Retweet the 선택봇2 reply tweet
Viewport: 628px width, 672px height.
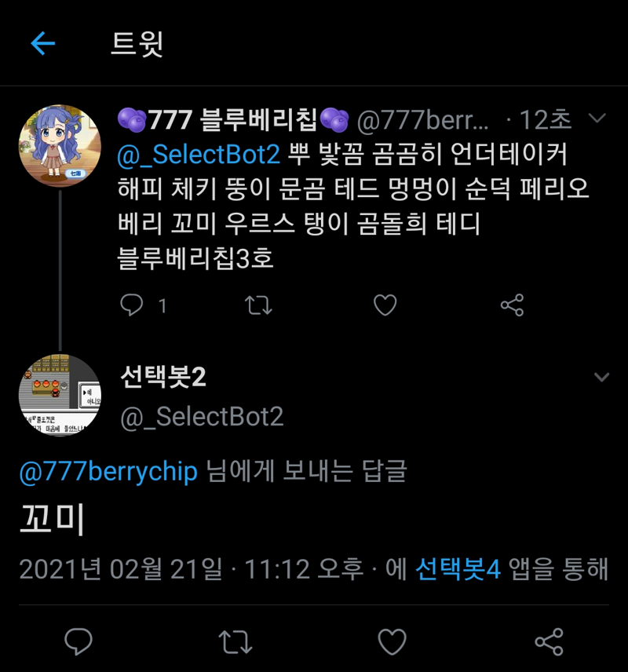[x=235, y=642]
